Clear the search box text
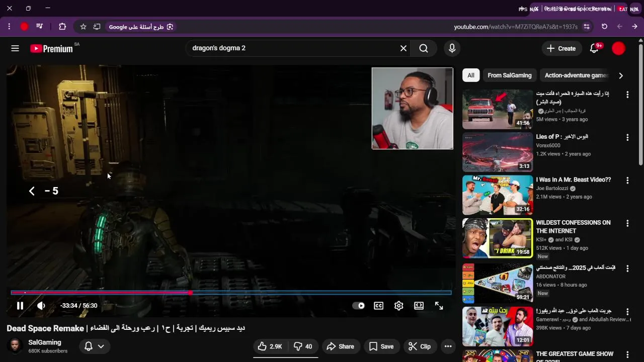Viewport: 644px width, 362px height. tap(404, 48)
